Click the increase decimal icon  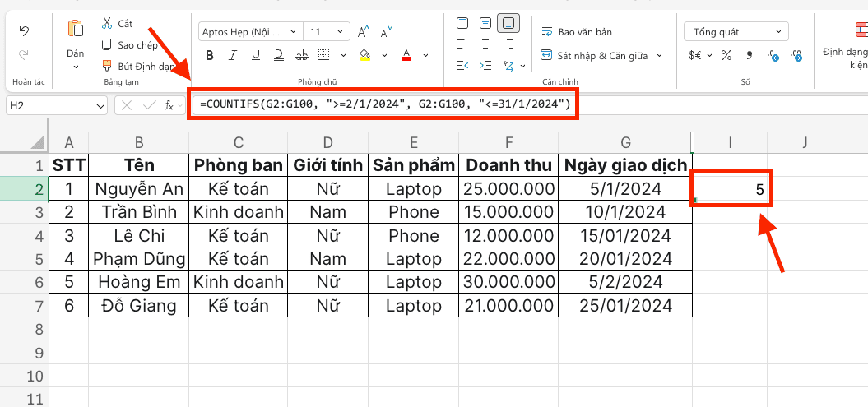773,55
